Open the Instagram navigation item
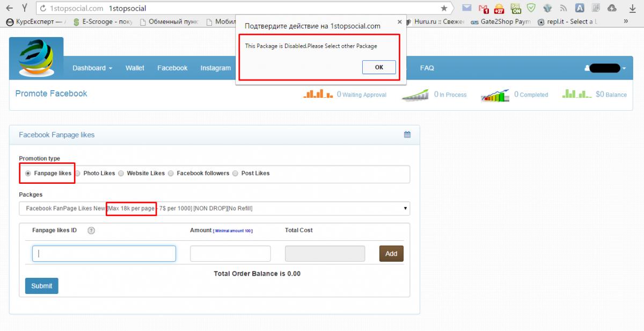Screen dimensions: 644x331 coord(216,68)
